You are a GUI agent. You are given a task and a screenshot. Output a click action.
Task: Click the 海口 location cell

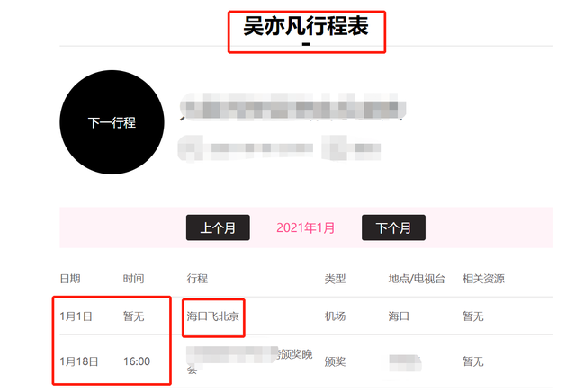pos(399,316)
